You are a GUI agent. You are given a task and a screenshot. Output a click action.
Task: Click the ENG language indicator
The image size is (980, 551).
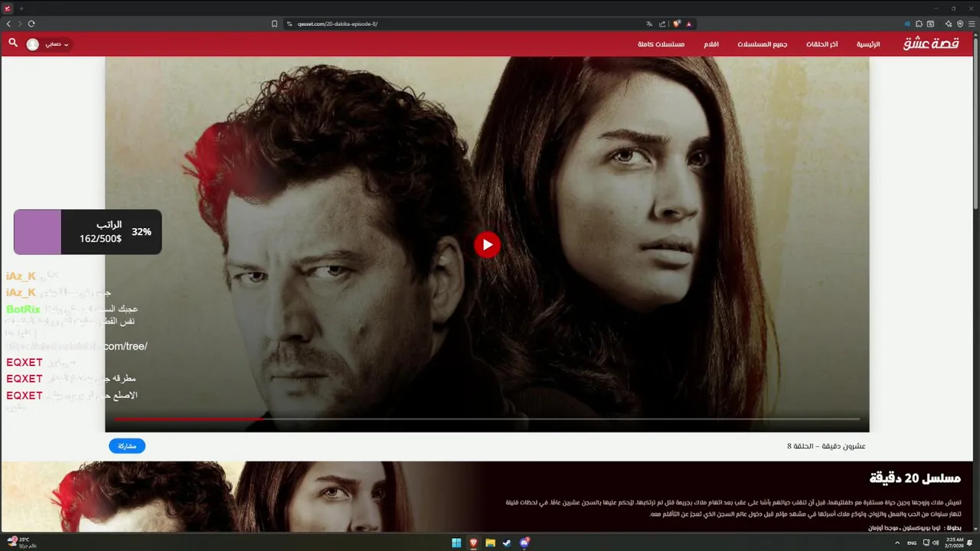tap(912, 543)
